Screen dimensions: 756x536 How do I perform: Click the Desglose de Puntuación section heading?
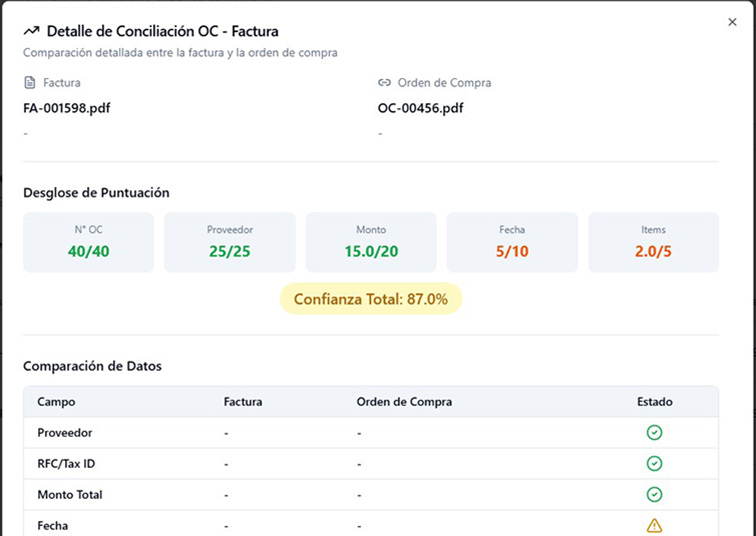tap(96, 192)
